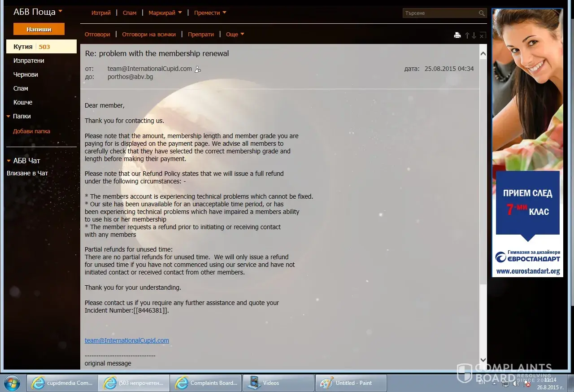Forward the email with Препрати
The image size is (574, 392).
pyautogui.click(x=201, y=34)
